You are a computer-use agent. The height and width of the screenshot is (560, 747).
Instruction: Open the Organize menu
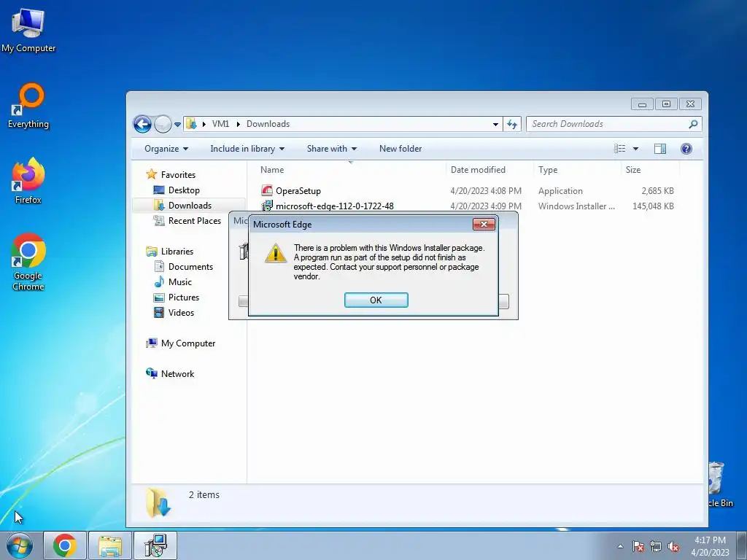166,149
